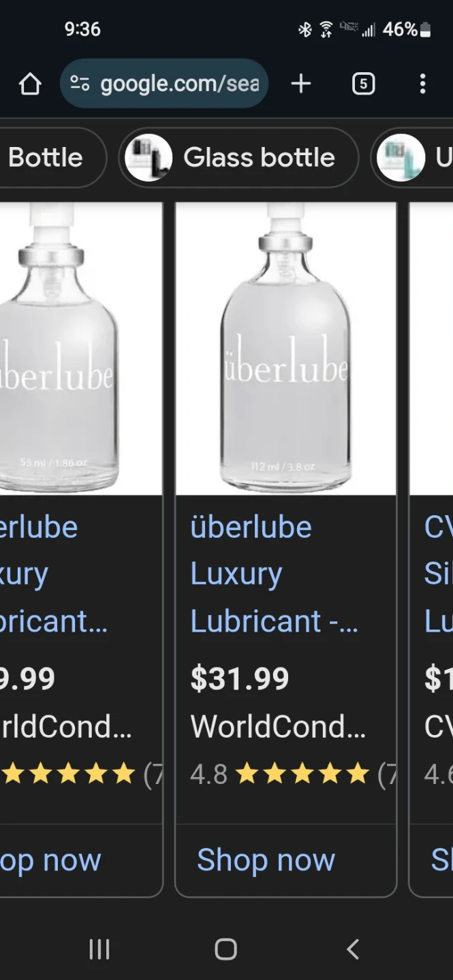Focus the google.com address bar
Image resolution: width=453 pixels, height=980 pixels.
(x=164, y=84)
